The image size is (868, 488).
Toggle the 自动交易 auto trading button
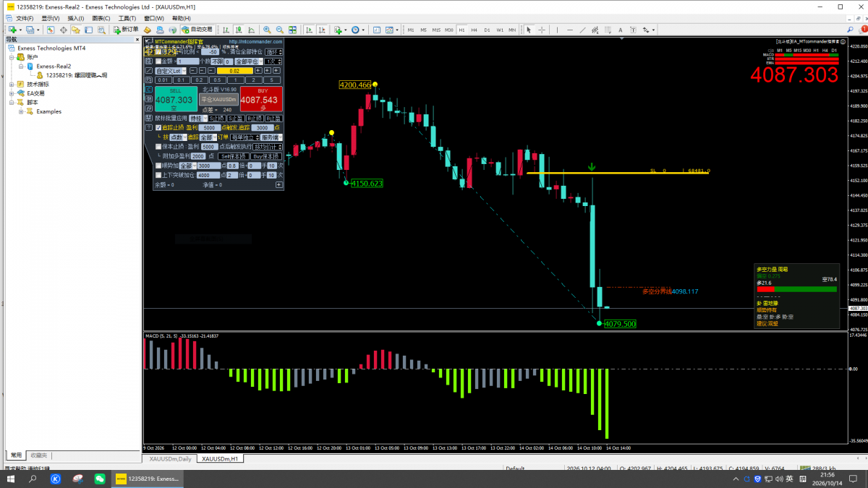(197, 30)
